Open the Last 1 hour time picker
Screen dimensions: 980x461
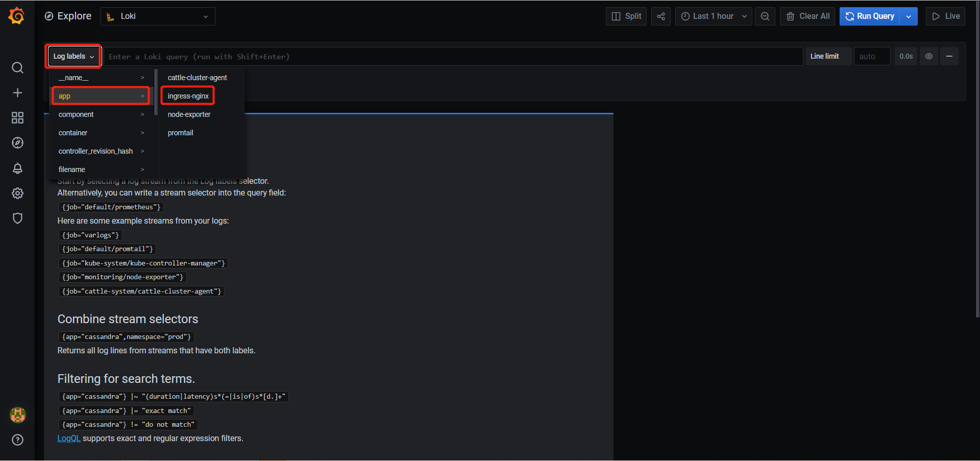[x=714, y=16]
